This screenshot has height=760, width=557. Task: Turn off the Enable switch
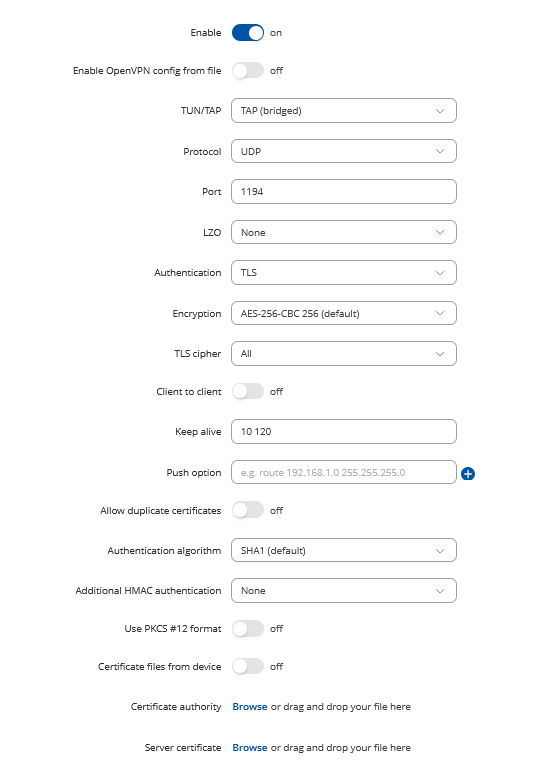click(x=248, y=33)
